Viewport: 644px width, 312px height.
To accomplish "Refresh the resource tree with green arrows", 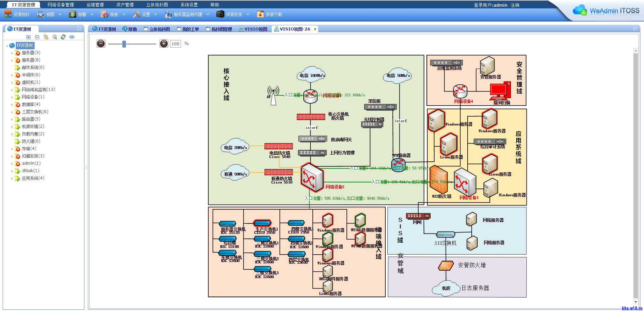I will point(63,37).
